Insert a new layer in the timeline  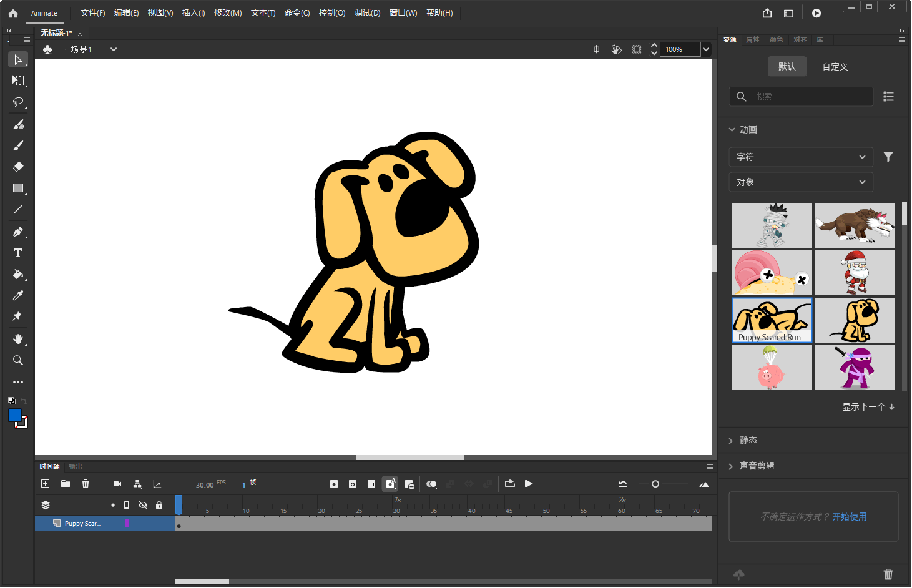pyautogui.click(x=44, y=484)
